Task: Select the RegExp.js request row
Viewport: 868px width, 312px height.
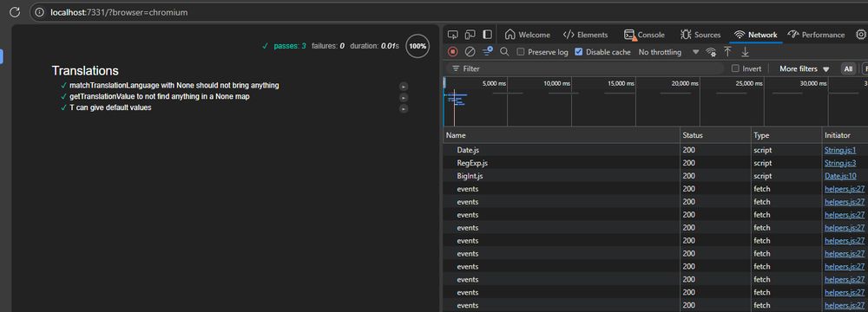Action: click(x=655, y=163)
